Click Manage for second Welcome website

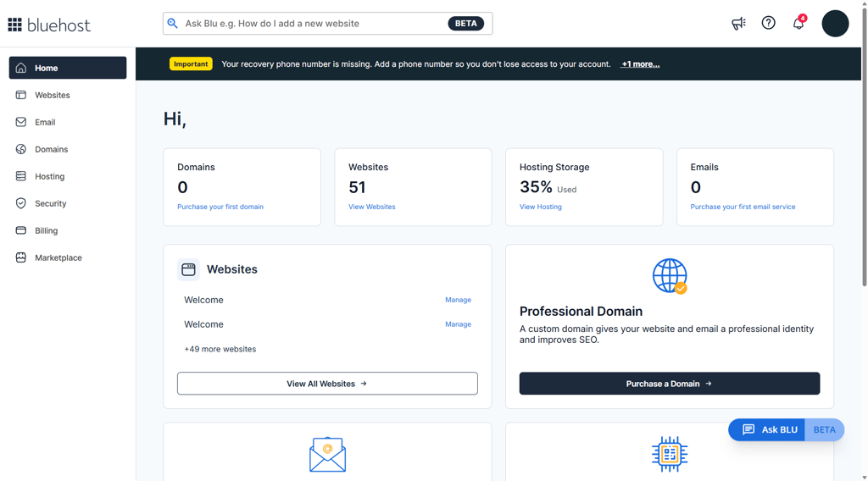459,324
